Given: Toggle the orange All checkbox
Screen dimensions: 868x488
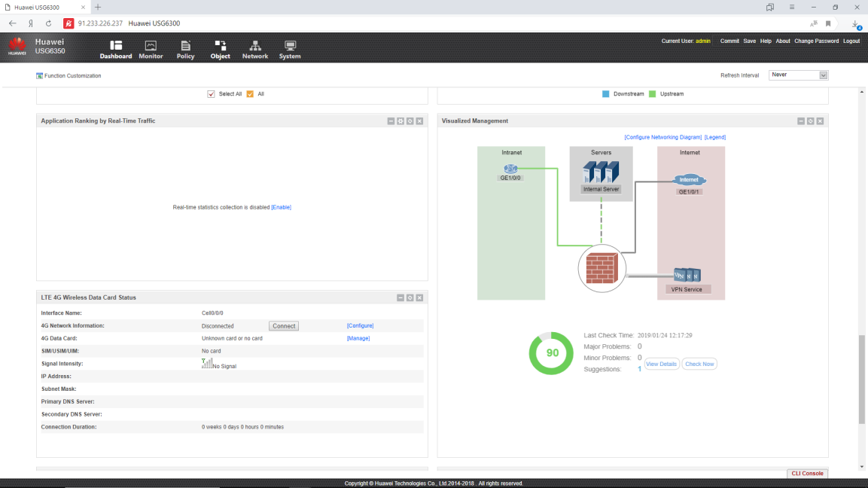Looking at the screenshot, I should pyautogui.click(x=250, y=94).
